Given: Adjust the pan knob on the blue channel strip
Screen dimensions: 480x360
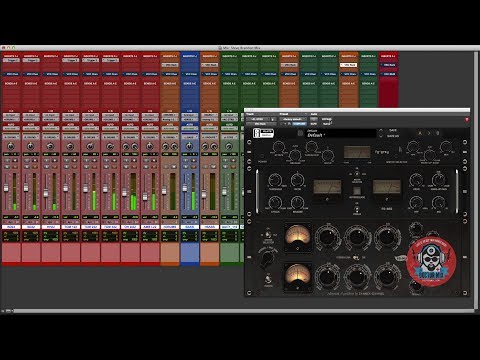Looking at the screenshot, I should point(189,146).
